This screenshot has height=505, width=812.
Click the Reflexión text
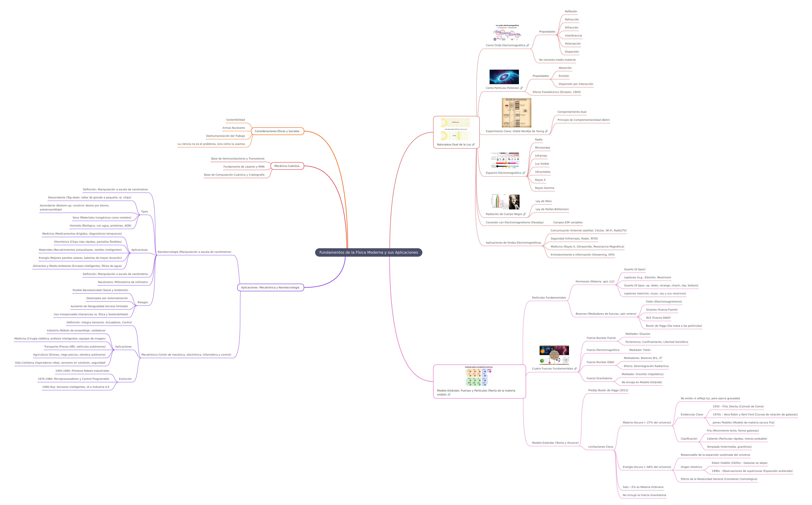571,11
